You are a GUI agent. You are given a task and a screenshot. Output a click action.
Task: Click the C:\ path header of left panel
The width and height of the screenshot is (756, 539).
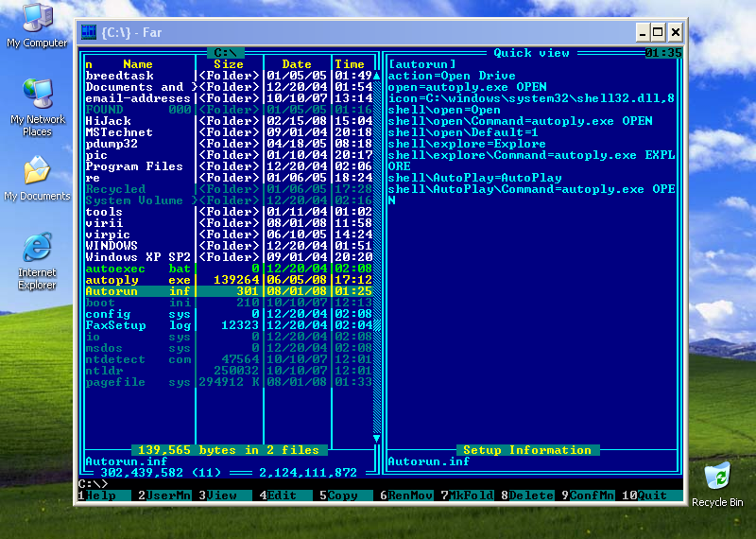coord(226,53)
